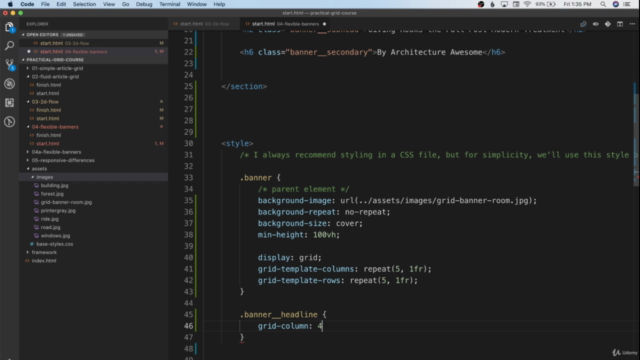Open Notification Center in menu bar

(x=627, y=4)
